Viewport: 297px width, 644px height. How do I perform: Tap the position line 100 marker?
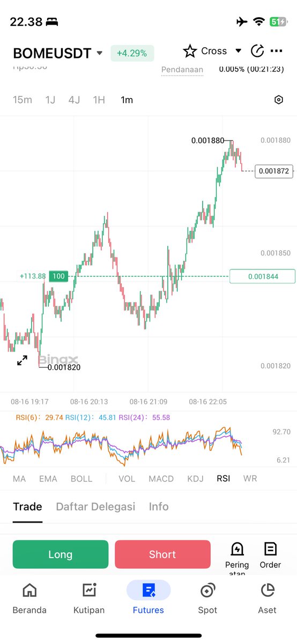pyautogui.click(x=58, y=276)
